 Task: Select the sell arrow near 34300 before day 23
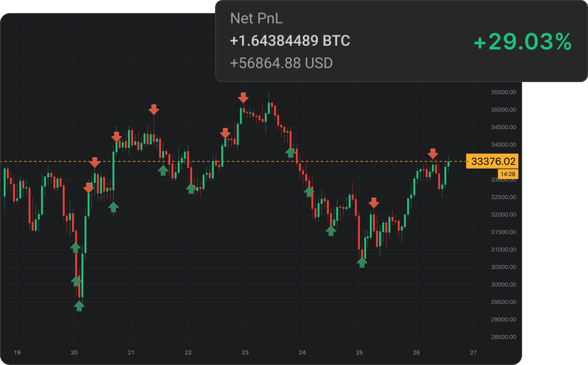[225, 133]
